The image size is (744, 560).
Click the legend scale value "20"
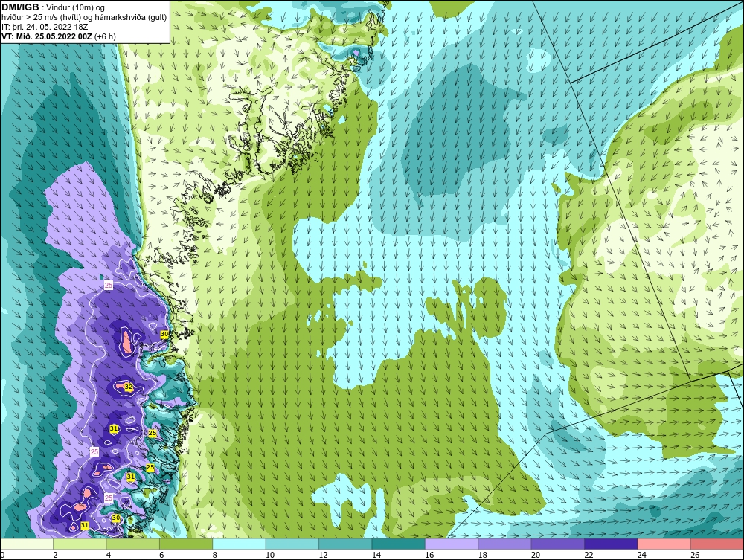click(536, 555)
